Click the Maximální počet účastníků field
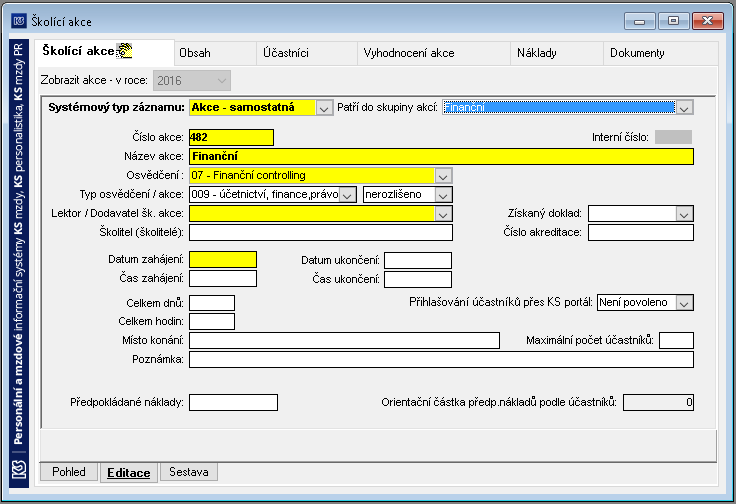The height and width of the screenshot is (504, 736). click(x=676, y=340)
